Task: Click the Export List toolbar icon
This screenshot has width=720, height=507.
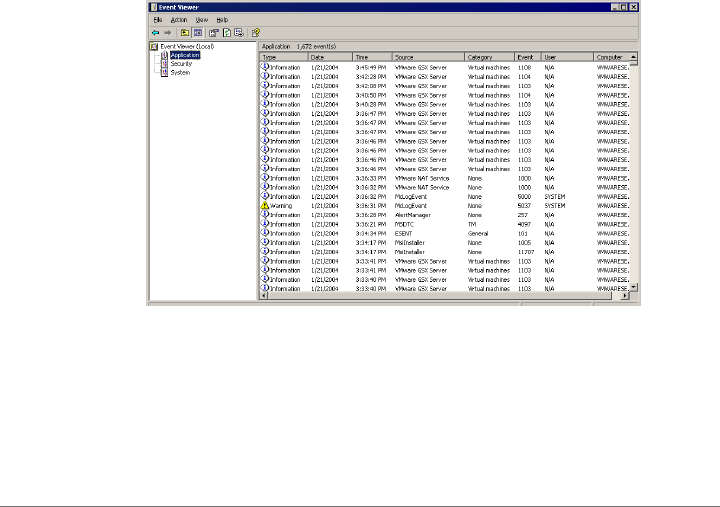Action: click(x=238, y=32)
